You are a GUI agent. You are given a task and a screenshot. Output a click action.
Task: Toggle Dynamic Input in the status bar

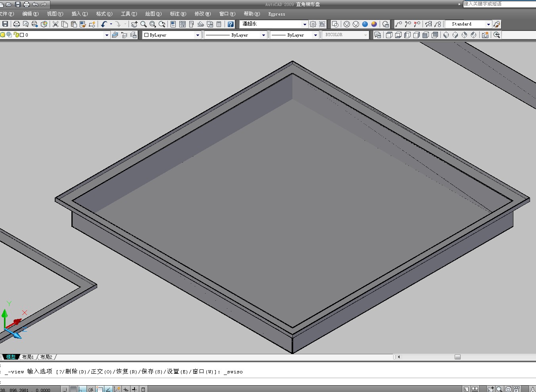[126, 389]
